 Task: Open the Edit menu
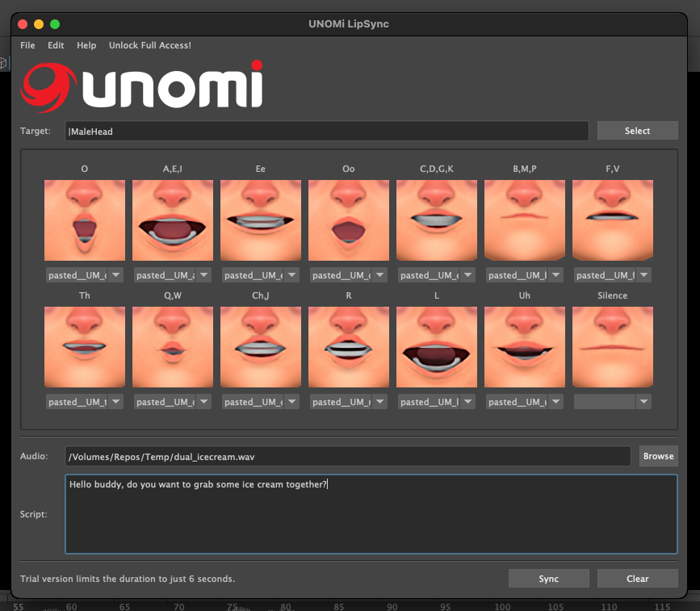56,45
